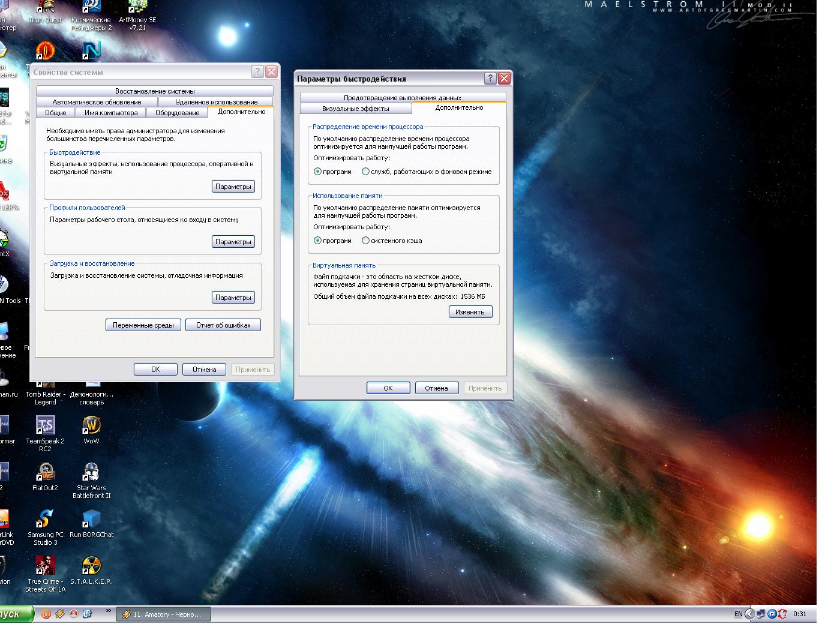Image resolution: width=840 pixels, height=630 pixels.
Task: Select the ArtMoney SE v7.21 desktop icon
Action: tap(137, 16)
